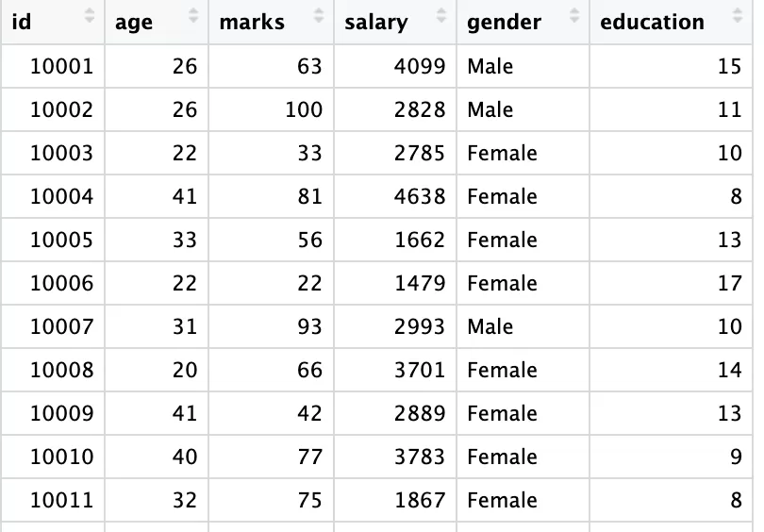Image resolution: width=764 pixels, height=532 pixels.
Task: Click the sort arrows on id column
Action: tap(90, 16)
